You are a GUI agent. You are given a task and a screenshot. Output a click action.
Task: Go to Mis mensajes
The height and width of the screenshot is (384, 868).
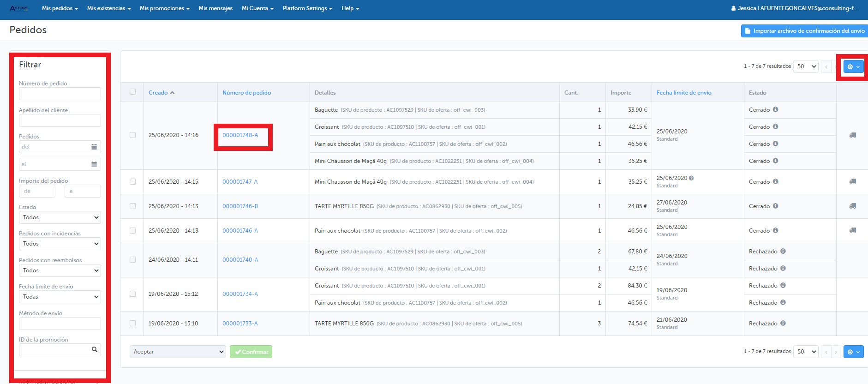point(216,8)
